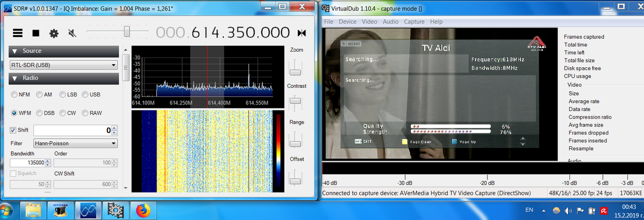This screenshot has height=220, width=644.
Task: Adjust the Contrast slider in SDR#
Action: point(296,102)
